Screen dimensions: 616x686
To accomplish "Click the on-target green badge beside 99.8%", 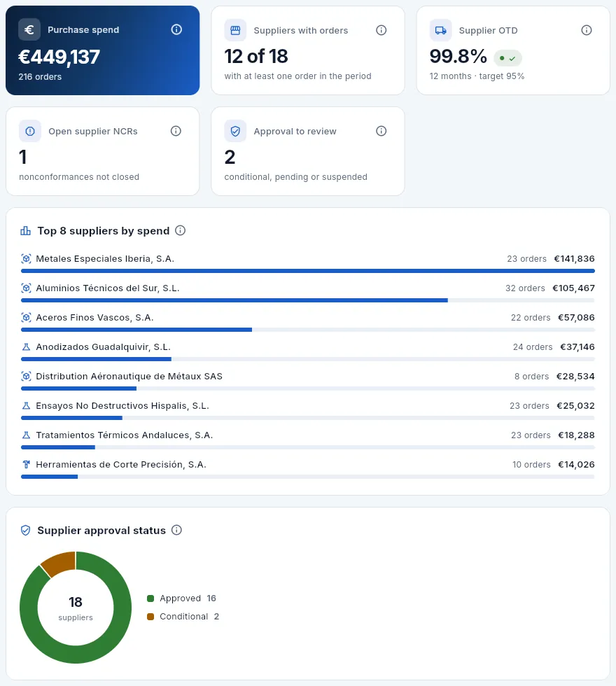I will [507, 58].
